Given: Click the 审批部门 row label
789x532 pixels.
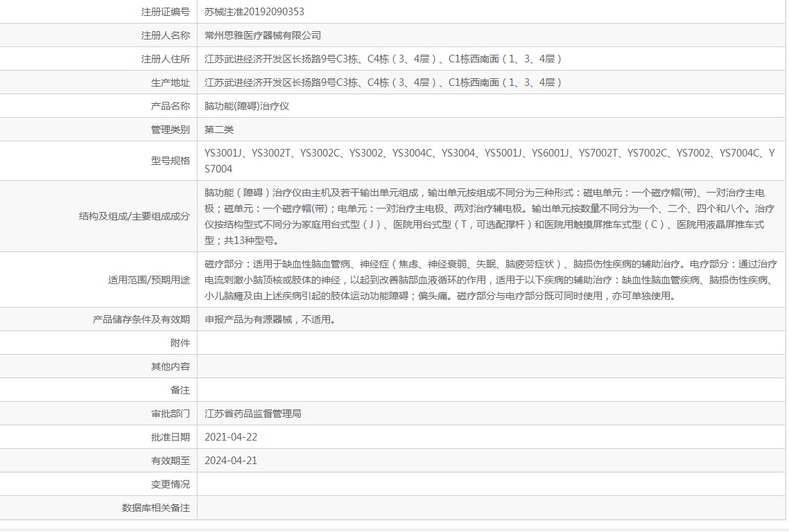Looking at the screenshot, I should 170,414.
